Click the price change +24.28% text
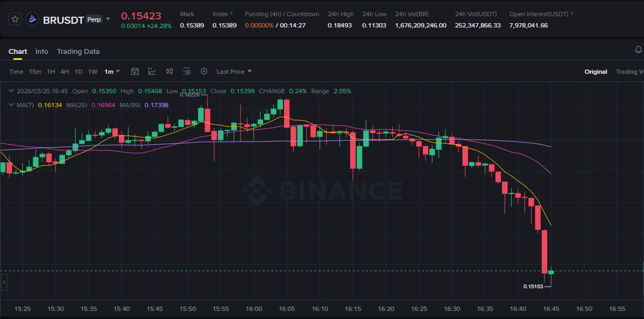This screenshot has height=319, width=644. click(x=159, y=25)
